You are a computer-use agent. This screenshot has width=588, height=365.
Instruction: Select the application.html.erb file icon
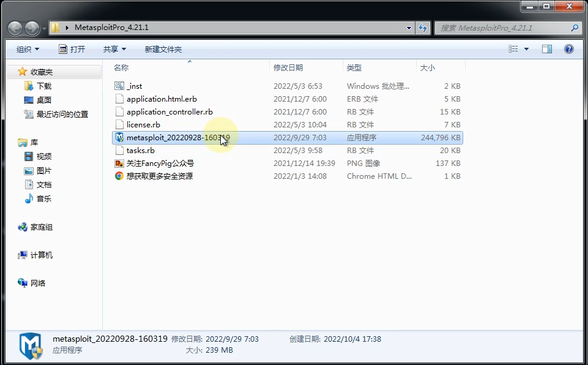click(x=119, y=99)
